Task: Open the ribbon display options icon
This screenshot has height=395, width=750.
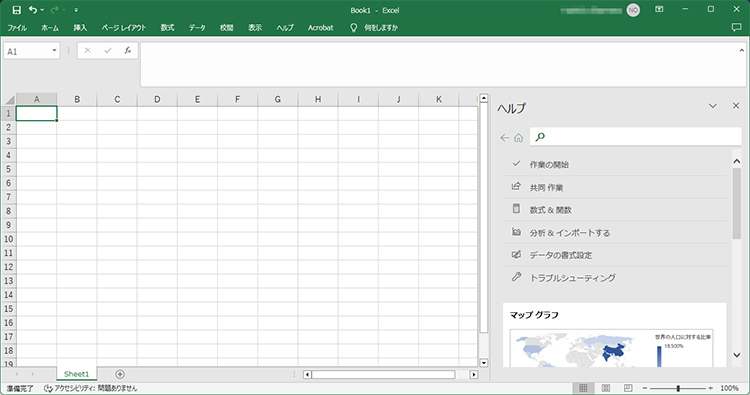Action: point(659,10)
